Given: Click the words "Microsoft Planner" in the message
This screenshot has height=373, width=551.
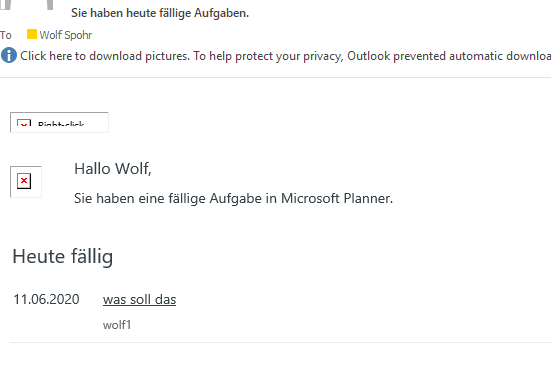Looking at the screenshot, I should pyautogui.click(x=336, y=199).
